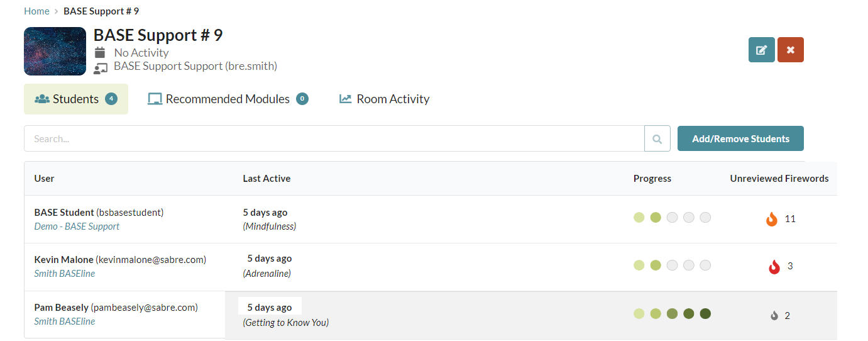The image size is (868, 341).
Task: Open the Demo - BASE Support link
Action: [x=77, y=226]
